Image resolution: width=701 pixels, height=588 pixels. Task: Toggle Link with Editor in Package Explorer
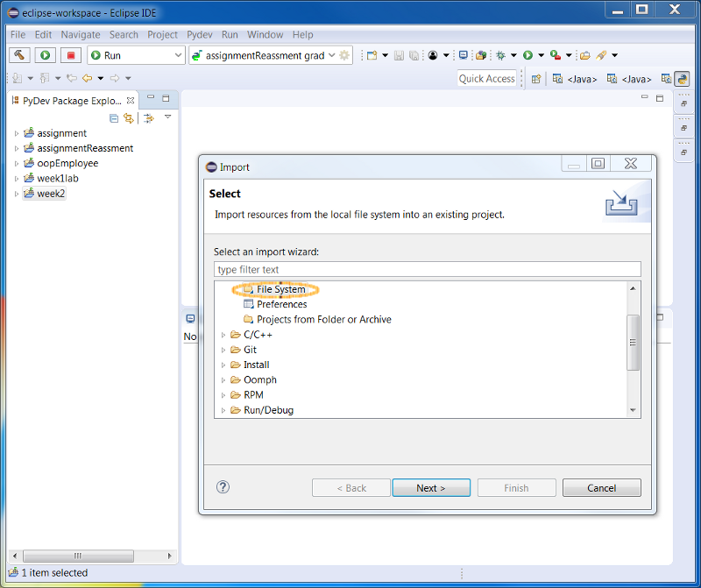tap(129, 118)
